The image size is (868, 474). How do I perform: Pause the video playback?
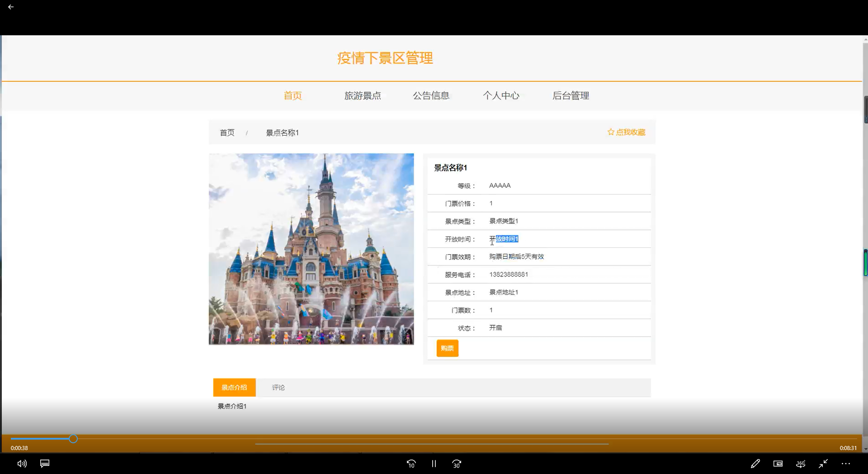pyautogui.click(x=434, y=464)
